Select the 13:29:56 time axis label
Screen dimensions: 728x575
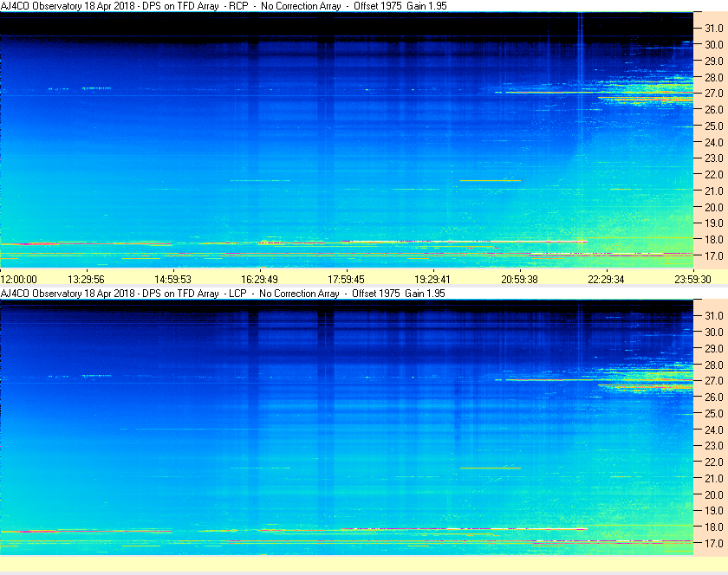point(87,280)
